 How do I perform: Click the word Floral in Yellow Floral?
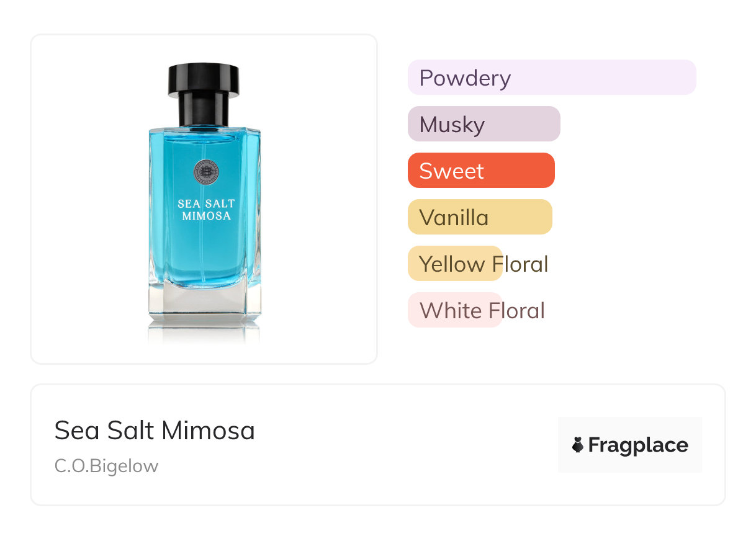coord(519,264)
